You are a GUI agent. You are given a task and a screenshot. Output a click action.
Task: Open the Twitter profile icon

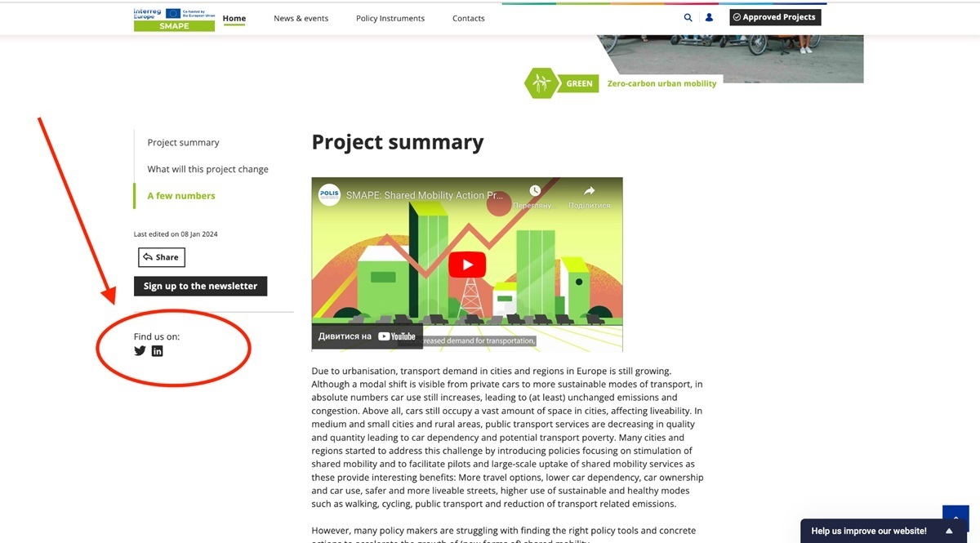[140, 351]
